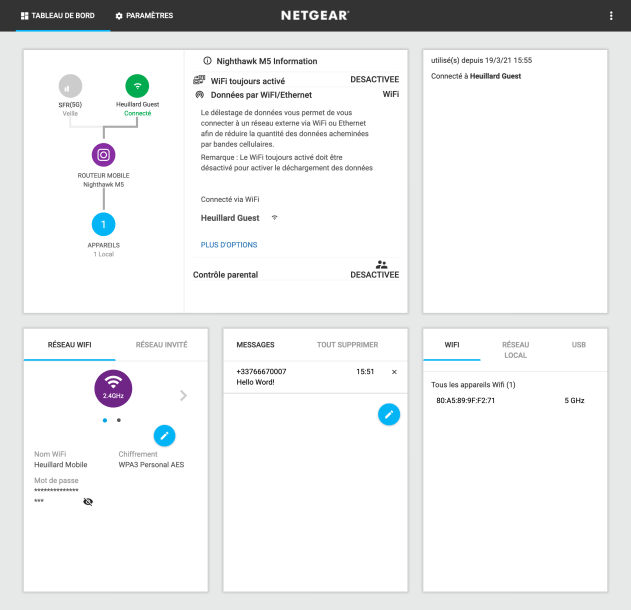631x610 pixels.
Task: Compose a new message with pencil button
Action: click(x=389, y=414)
